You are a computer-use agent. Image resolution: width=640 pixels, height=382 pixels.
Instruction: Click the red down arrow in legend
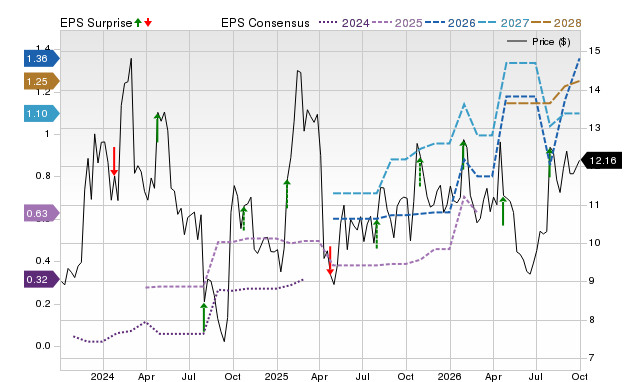click(x=148, y=22)
